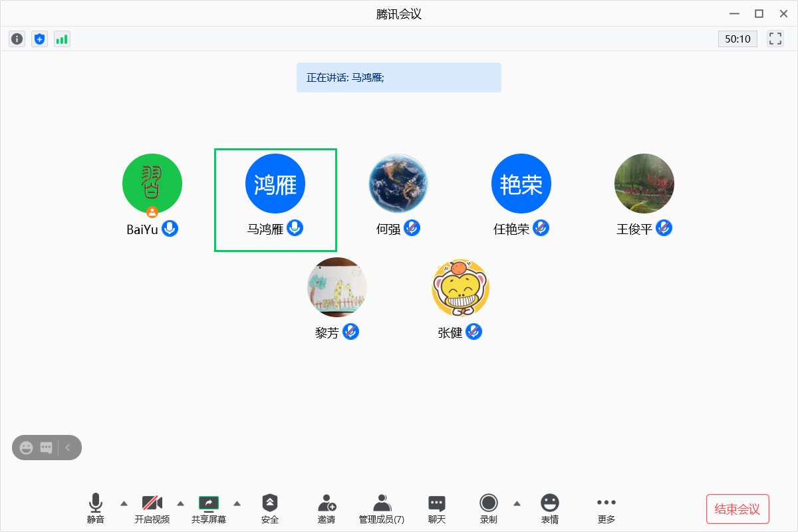The height and width of the screenshot is (532, 798).
Task: Expand the recording options arrow
Action: 517,503
